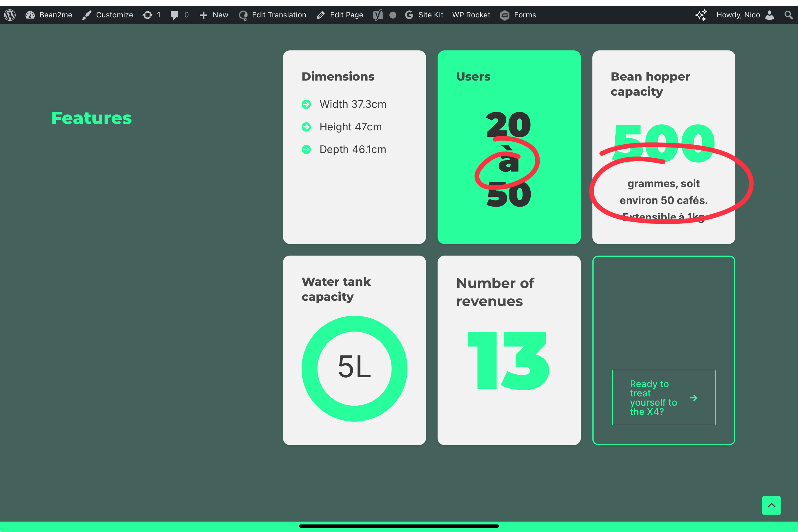Click the Users card title
Image resolution: width=798 pixels, height=532 pixels.
coord(473,77)
